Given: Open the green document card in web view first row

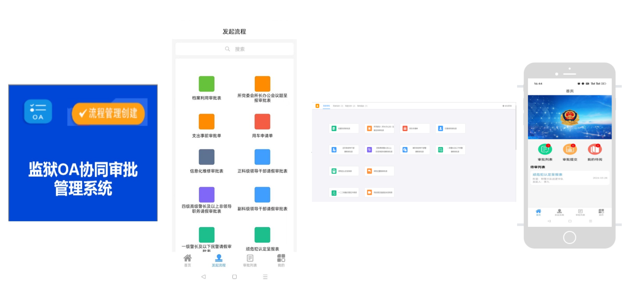Looking at the screenshot, I should (x=344, y=128).
